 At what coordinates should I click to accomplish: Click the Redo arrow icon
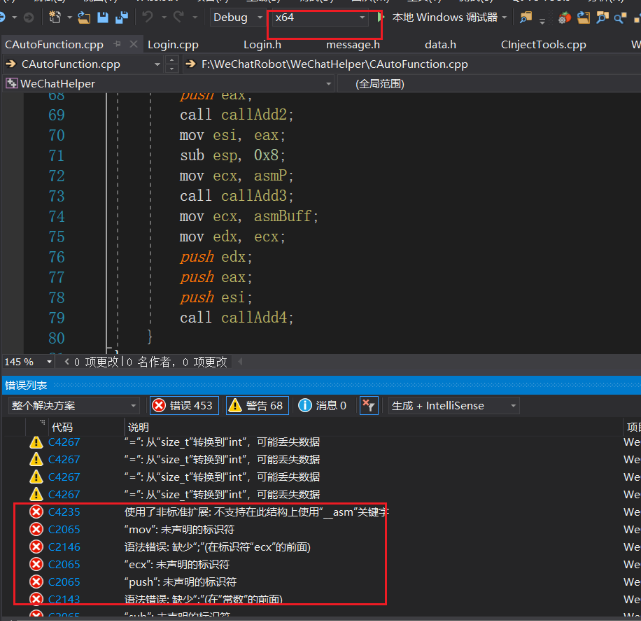point(177,18)
